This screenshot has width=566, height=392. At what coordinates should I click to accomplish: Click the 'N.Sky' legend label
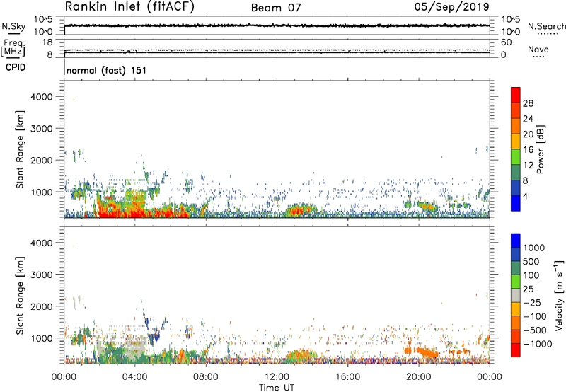pos(13,26)
